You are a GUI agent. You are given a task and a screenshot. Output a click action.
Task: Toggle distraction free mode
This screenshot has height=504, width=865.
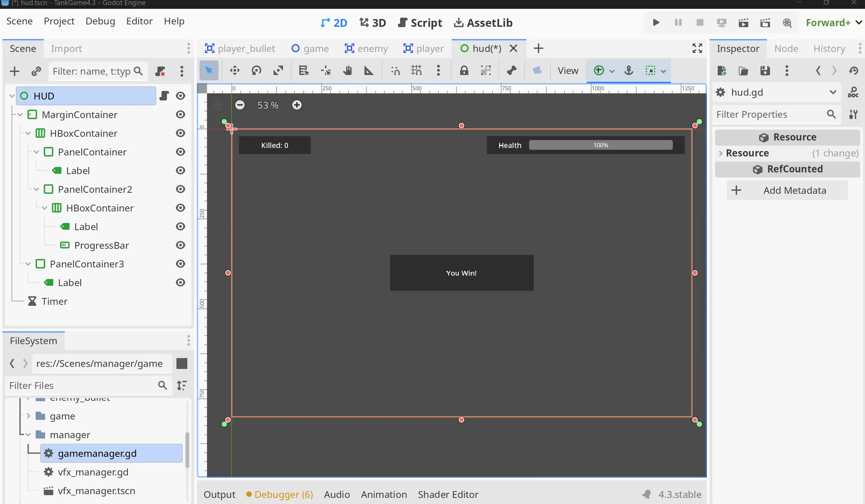697,49
